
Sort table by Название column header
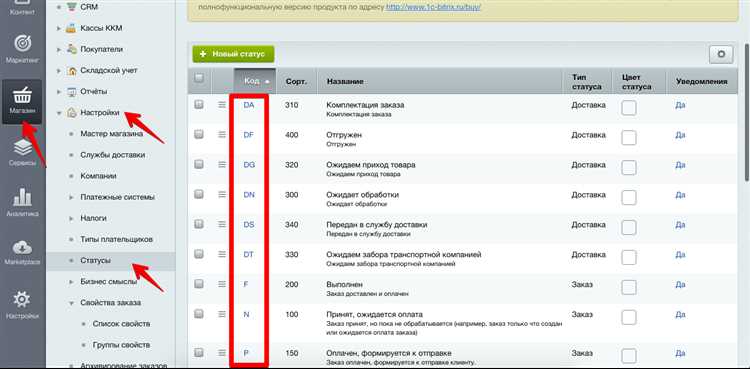pyautogui.click(x=345, y=81)
